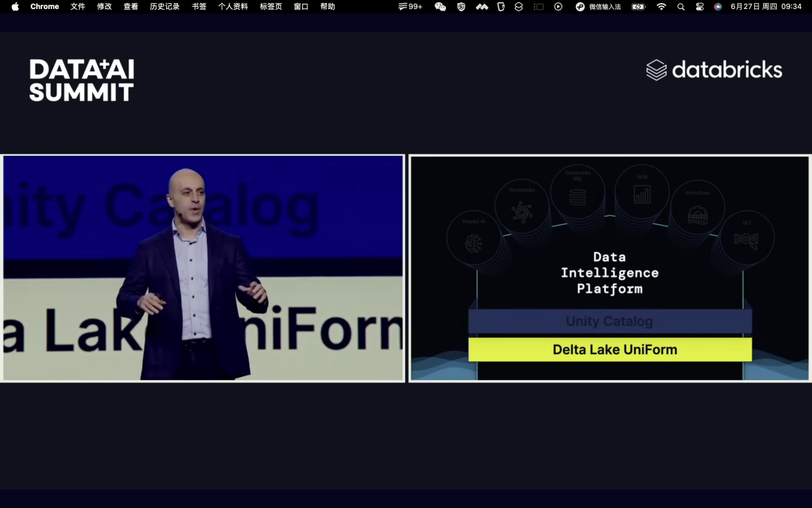Click the 6月27日 周四 09:34 clock

click(x=766, y=7)
